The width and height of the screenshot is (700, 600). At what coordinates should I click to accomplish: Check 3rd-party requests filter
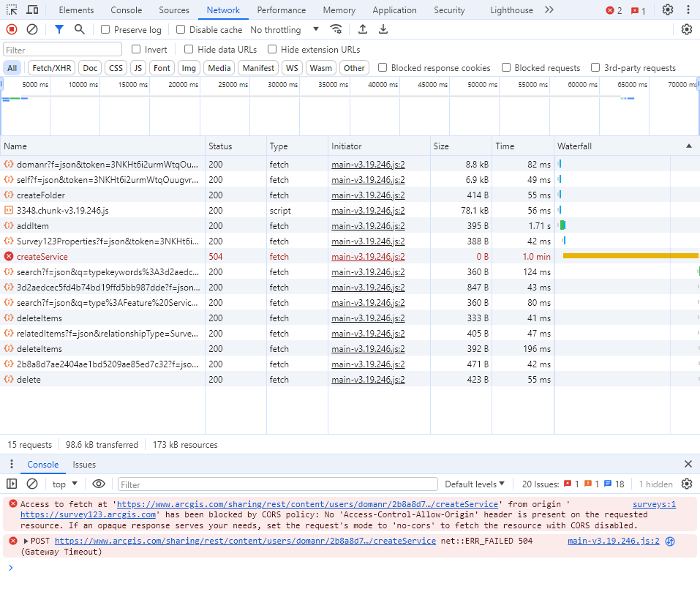[x=595, y=67]
